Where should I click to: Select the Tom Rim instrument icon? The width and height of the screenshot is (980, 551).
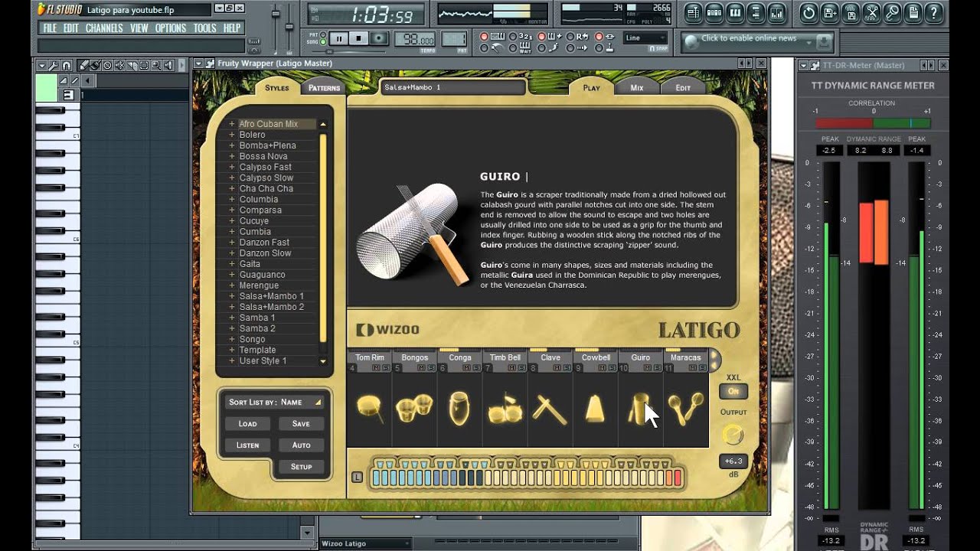click(369, 409)
